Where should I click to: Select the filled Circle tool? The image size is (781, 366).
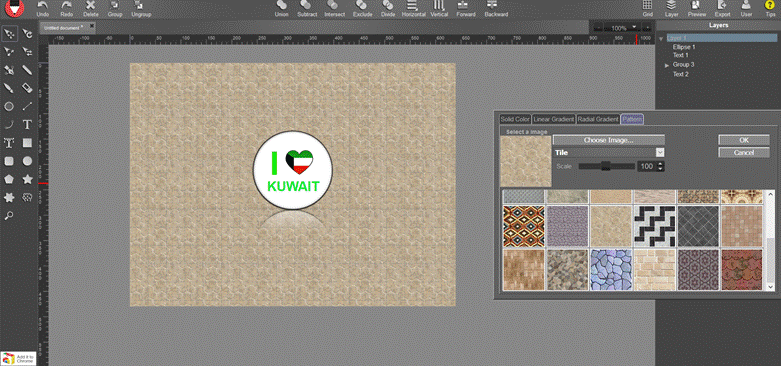[27, 161]
